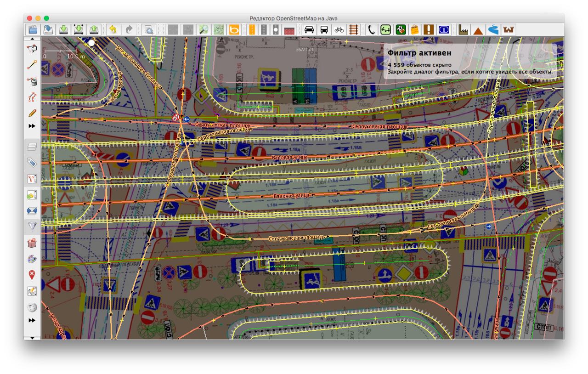
Task: Click the WMS TMS imagery icon
Action: pos(219,30)
